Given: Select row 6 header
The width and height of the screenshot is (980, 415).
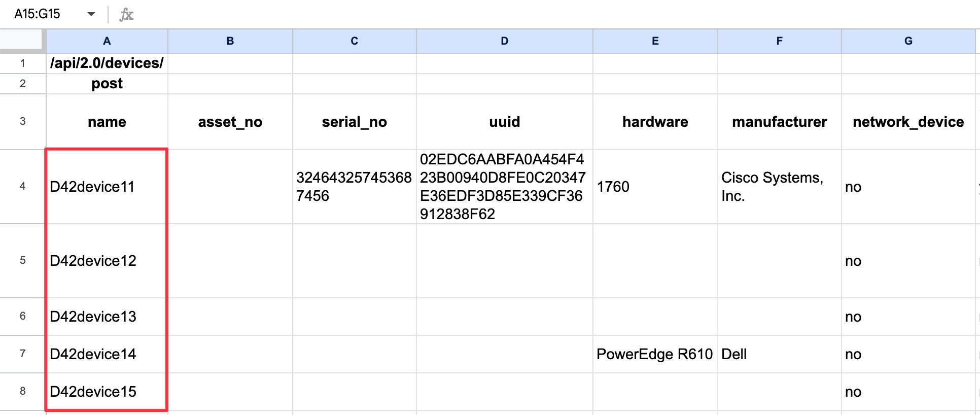Looking at the screenshot, I should [x=22, y=316].
